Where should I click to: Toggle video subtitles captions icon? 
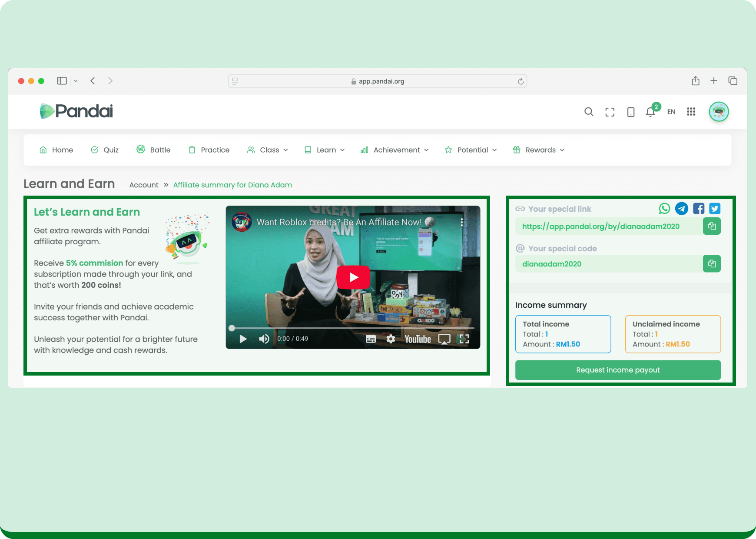tap(371, 339)
